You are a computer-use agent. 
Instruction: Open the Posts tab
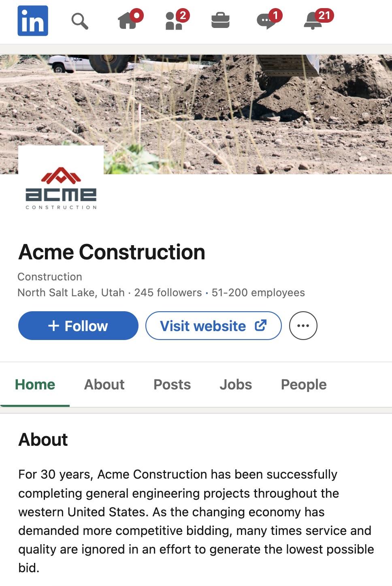pos(172,384)
